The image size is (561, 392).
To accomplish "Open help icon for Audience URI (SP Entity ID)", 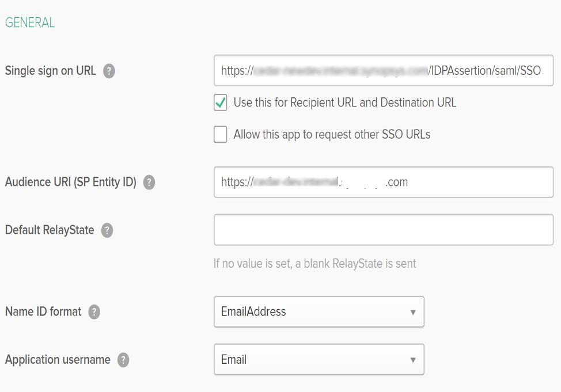I will (x=149, y=182).
